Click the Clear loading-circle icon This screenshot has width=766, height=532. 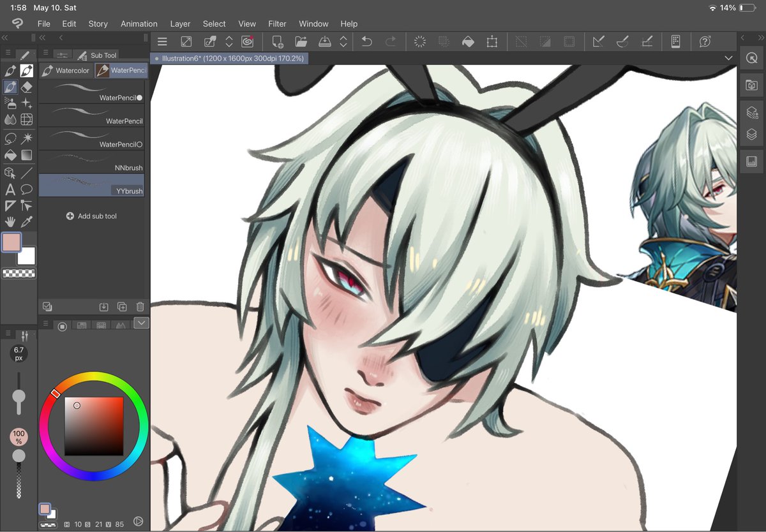point(420,41)
